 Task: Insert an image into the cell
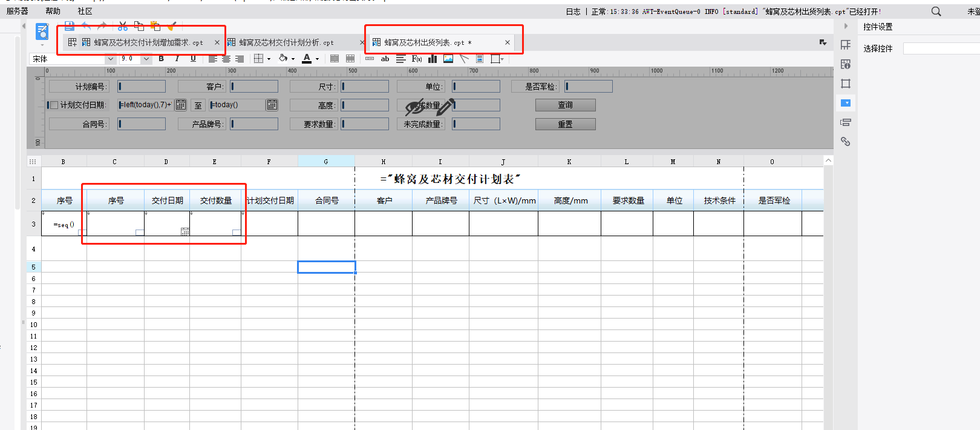pos(448,59)
